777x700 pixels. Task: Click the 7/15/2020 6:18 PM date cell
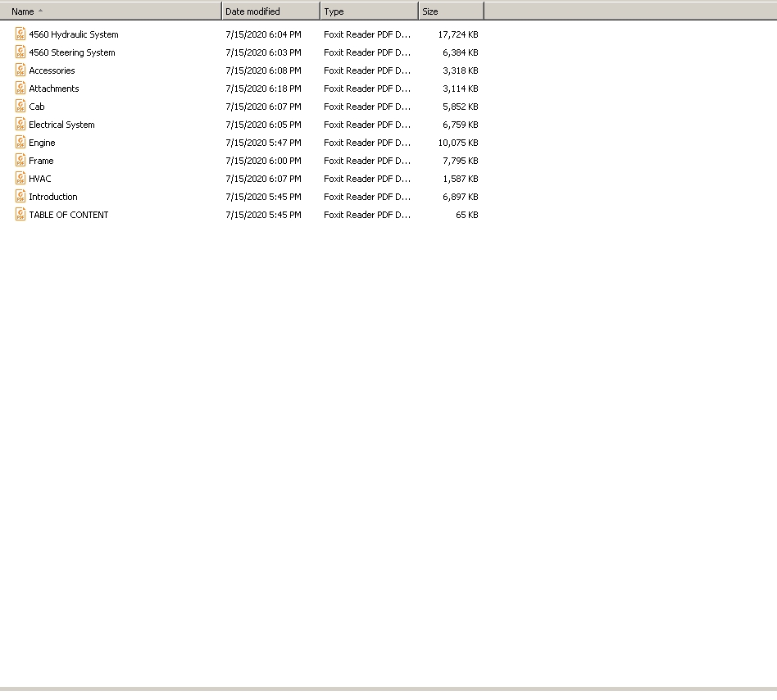click(263, 89)
